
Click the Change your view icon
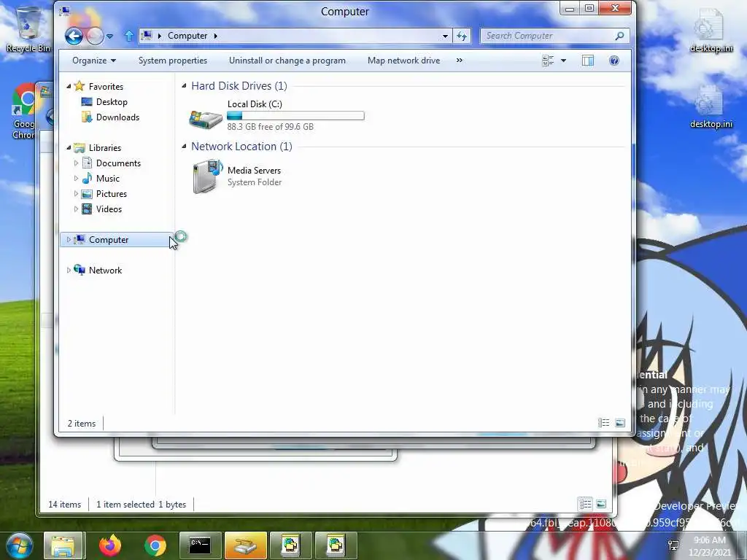coord(548,61)
